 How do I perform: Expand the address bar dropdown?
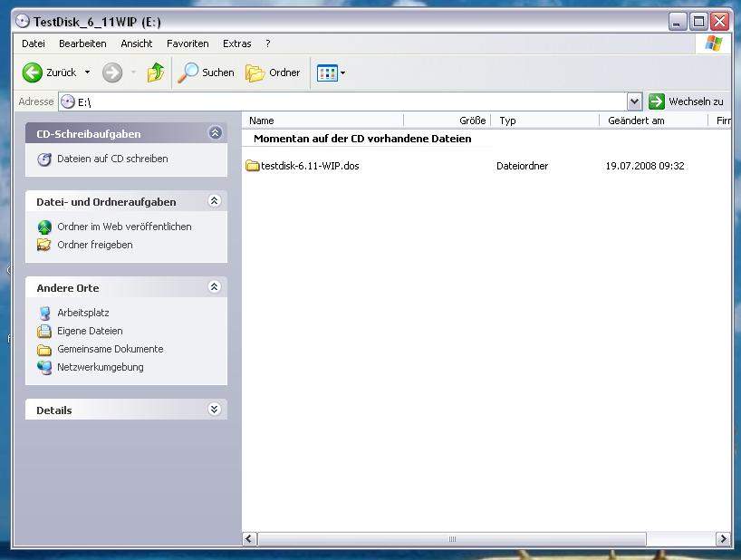(x=634, y=101)
